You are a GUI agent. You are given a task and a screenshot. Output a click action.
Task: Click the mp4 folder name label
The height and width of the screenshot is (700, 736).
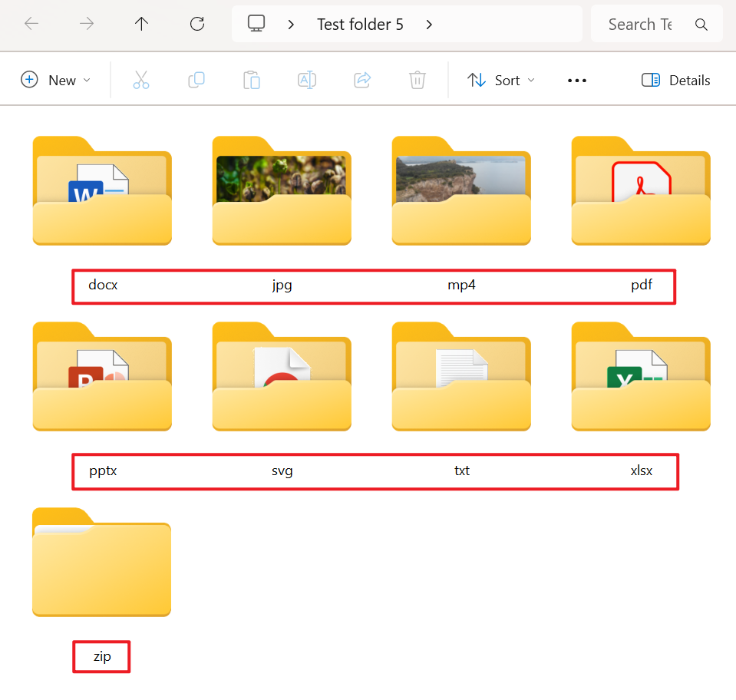(x=461, y=286)
